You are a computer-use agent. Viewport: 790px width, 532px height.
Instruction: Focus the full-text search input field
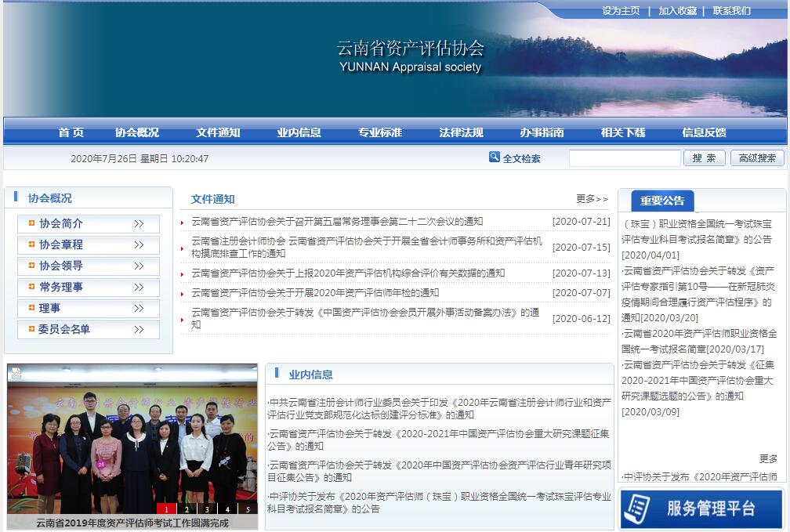624,158
